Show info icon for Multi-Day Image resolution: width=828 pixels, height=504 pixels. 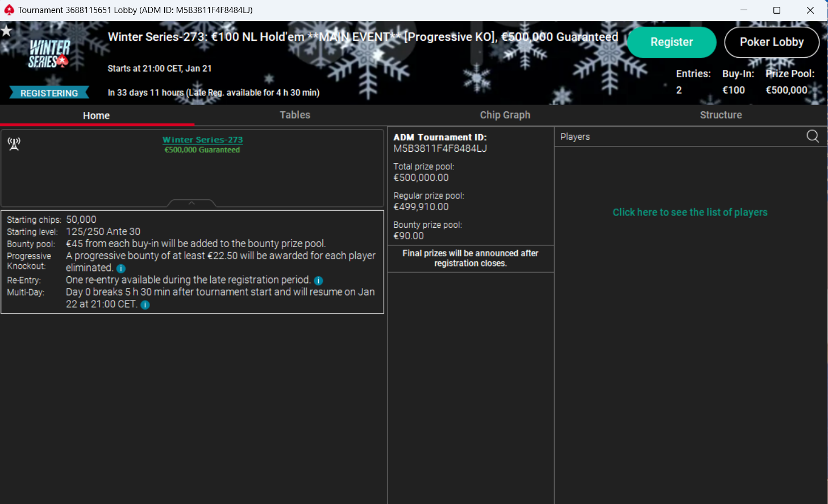pos(145,305)
